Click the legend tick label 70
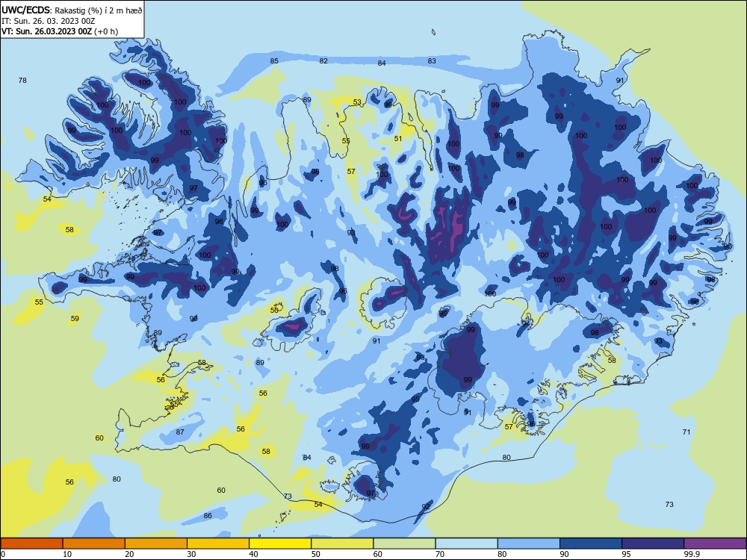The height and width of the screenshot is (560, 747). click(x=440, y=554)
